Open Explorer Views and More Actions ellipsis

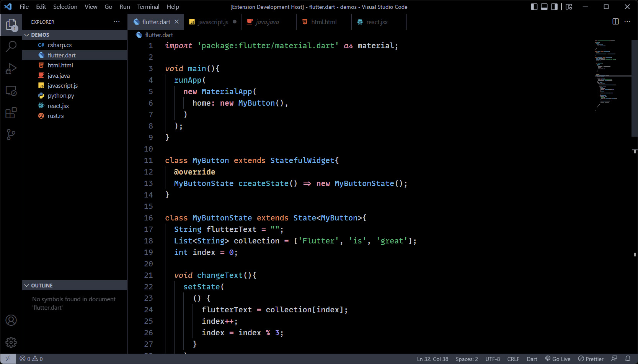(x=117, y=21)
